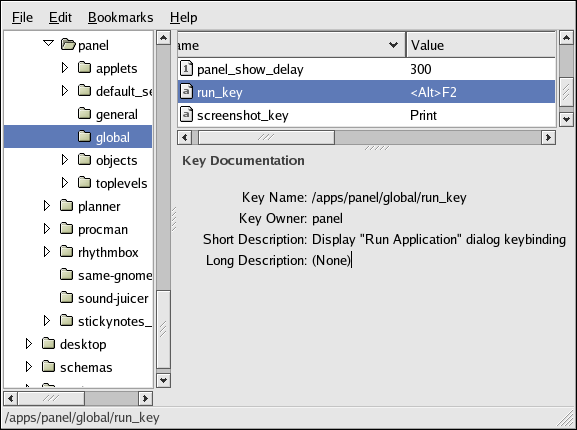Click the string icon beside run_key
577x430 pixels.
click(x=186, y=92)
